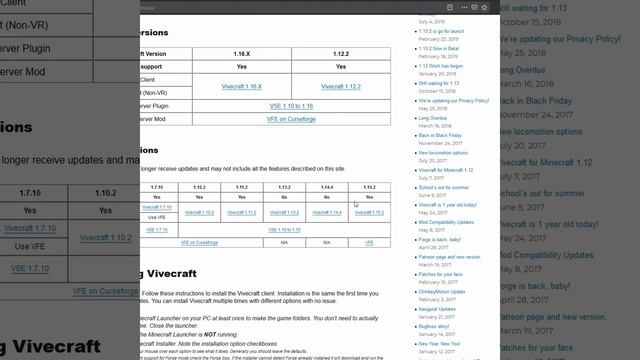This screenshot has height=360, width=640.
Task: Click the 'Use VFE' cell under 1.7.10
Action: (x=157, y=218)
